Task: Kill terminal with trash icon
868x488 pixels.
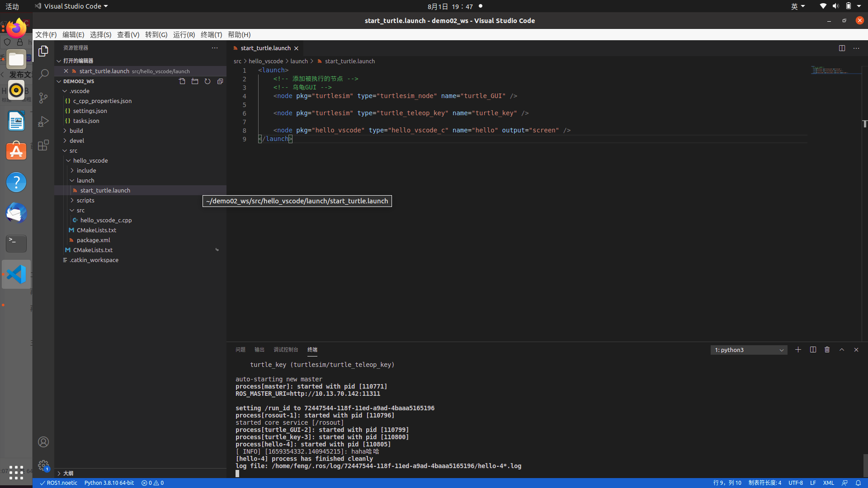Action: point(827,350)
